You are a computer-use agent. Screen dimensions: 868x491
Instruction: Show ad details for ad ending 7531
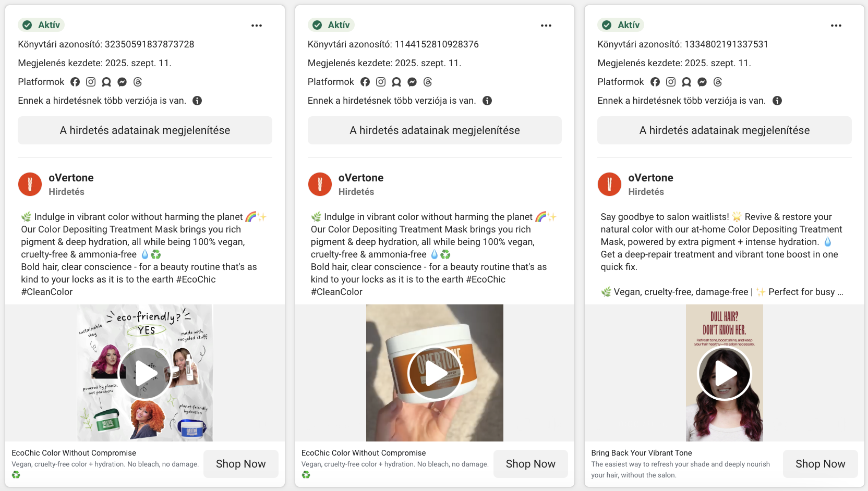pos(724,130)
